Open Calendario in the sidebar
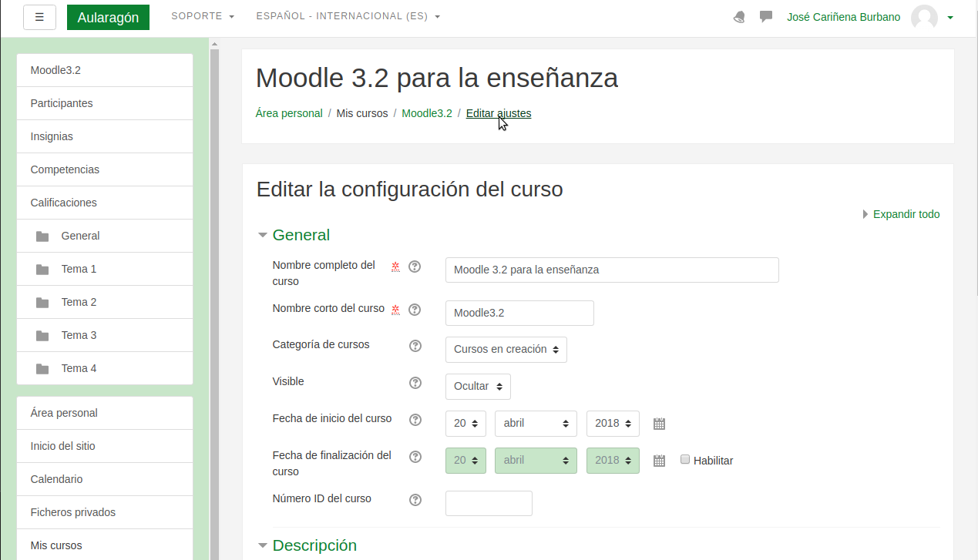This screenshot has width=978, height=560. [x=105, y=479]
